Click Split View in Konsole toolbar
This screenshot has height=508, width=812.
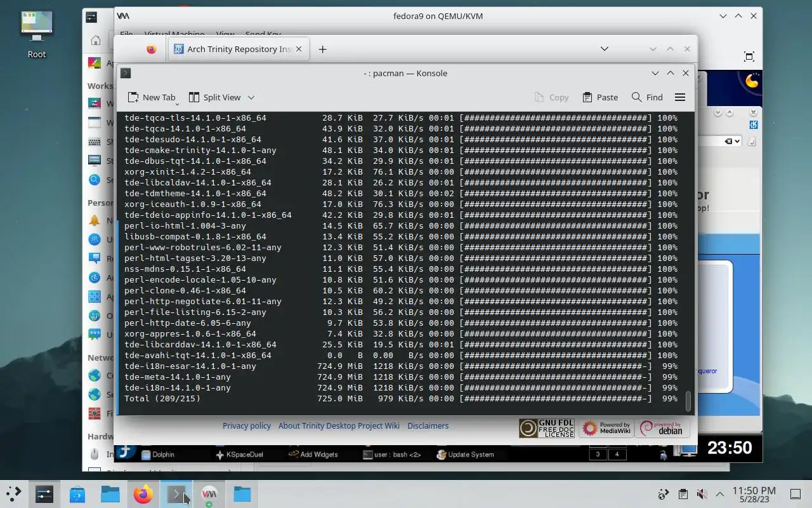click(214, 97)
